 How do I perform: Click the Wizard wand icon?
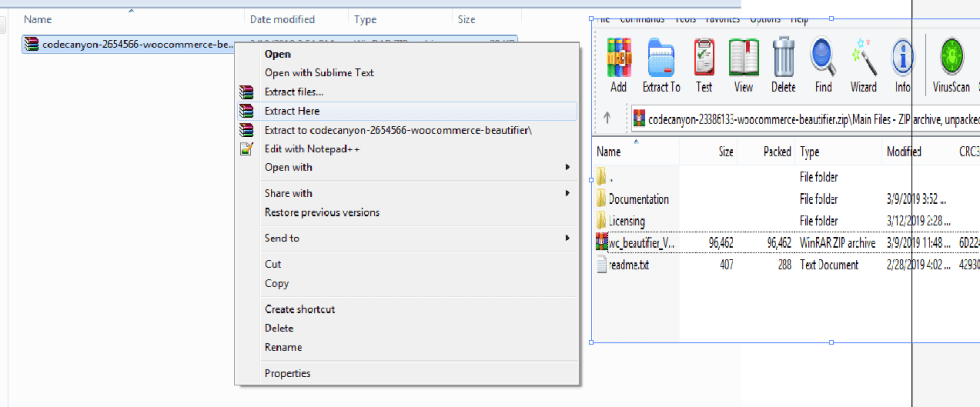pos(863,57)
